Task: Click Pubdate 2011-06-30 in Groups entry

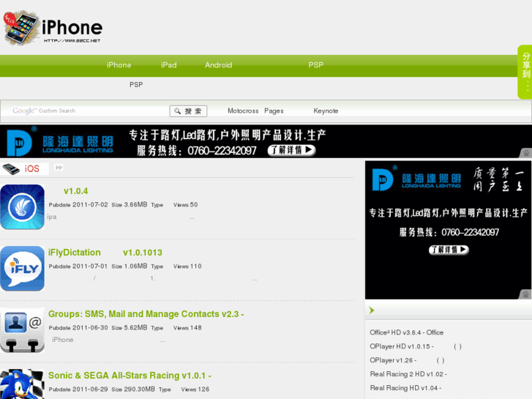Action: (x=78, y=328)
